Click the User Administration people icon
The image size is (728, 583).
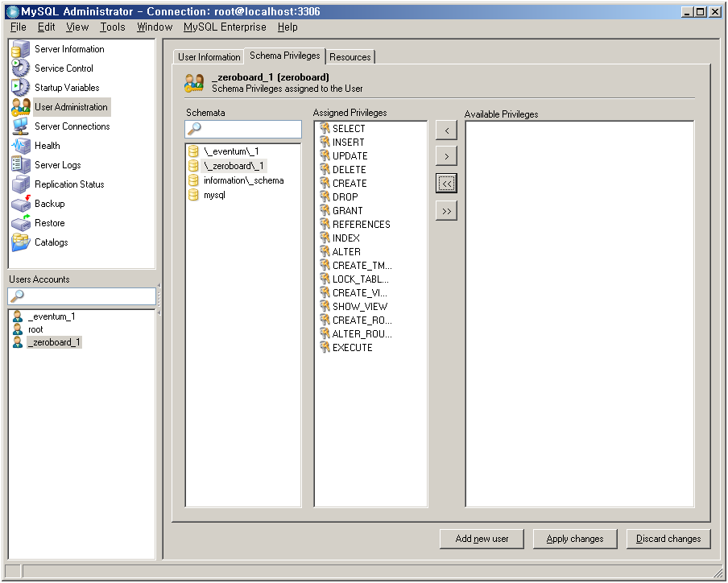(20, 107)
